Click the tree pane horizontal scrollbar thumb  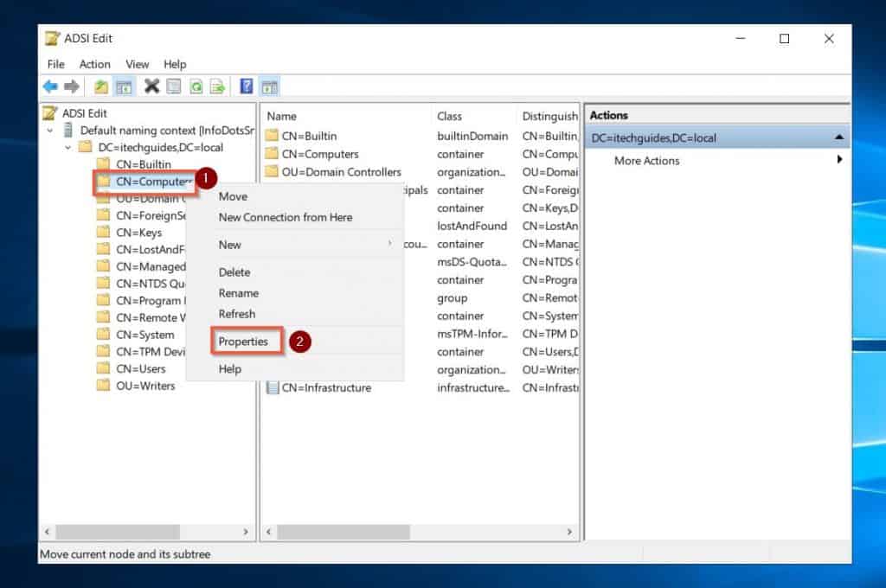118,532
